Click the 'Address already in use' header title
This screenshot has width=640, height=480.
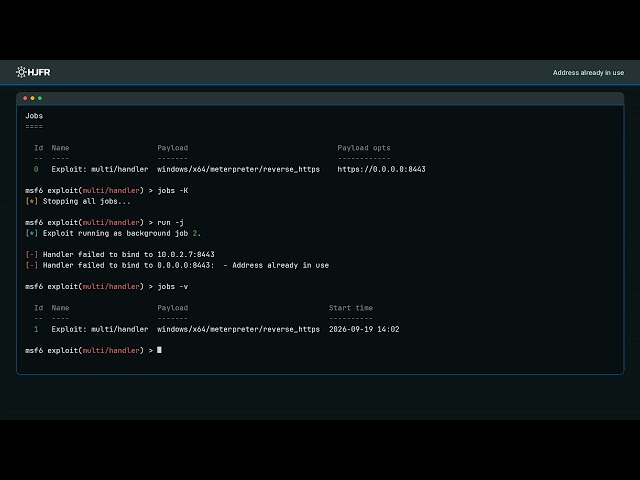click(x=588, y=73)
